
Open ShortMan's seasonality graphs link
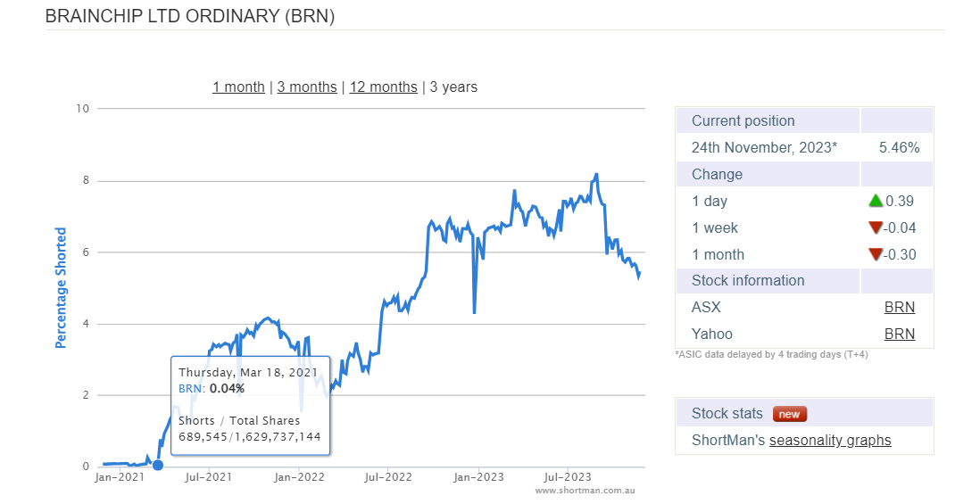[x=830, y=441]
